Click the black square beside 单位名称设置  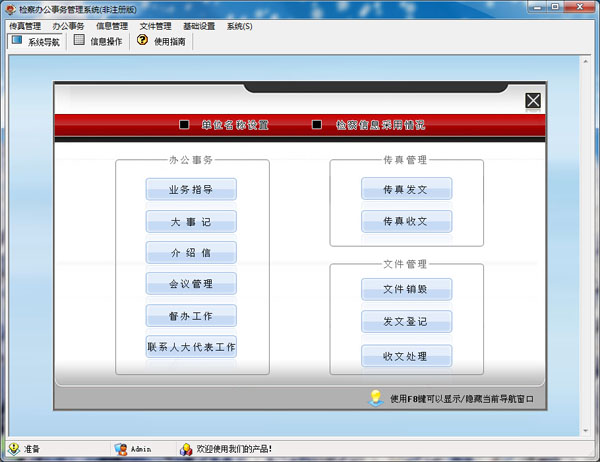184,125
